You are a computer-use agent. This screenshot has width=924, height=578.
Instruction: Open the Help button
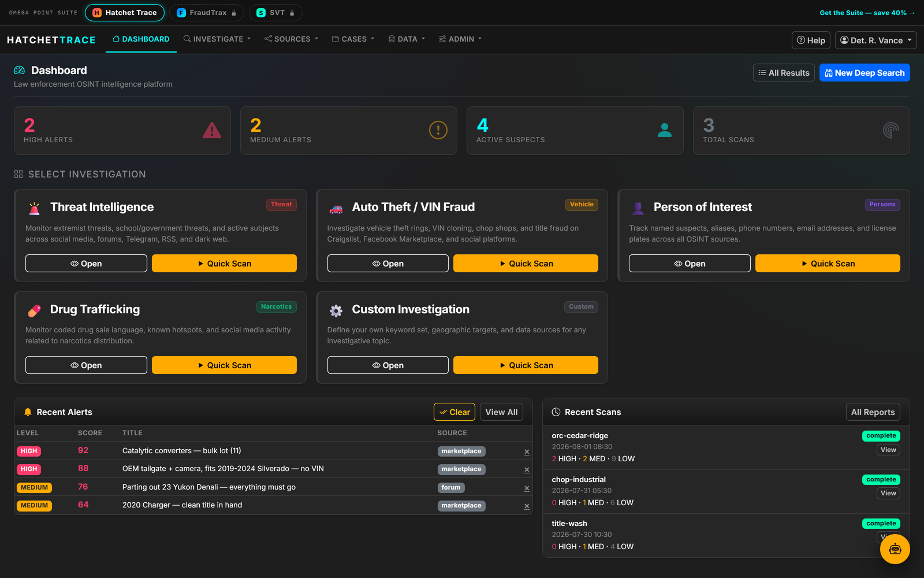click(x=811, y=40)
